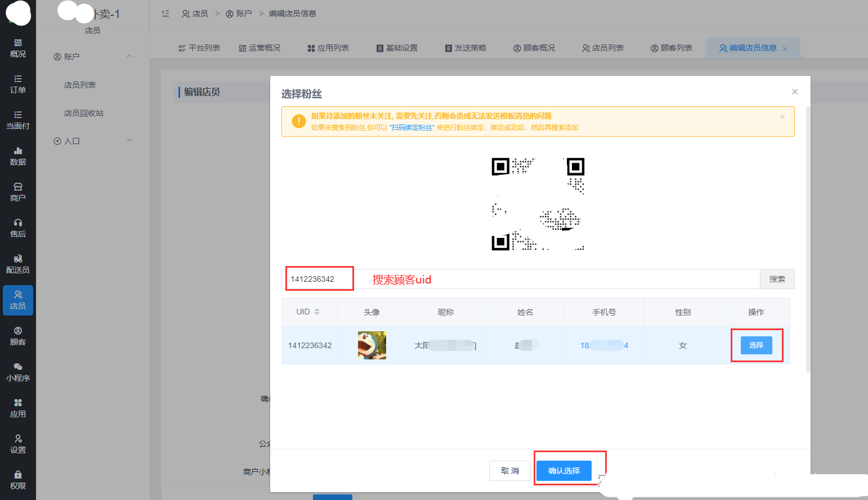Click the 账户 breadcrumb link

pyautogui.click(x=239, y=13)
